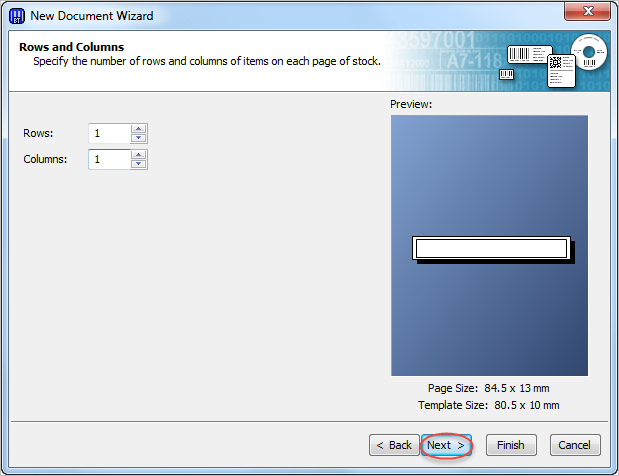The height and width of the screenshot is (476, 619).
Task: Cancel the New Document Wizard
Action: 575,445
